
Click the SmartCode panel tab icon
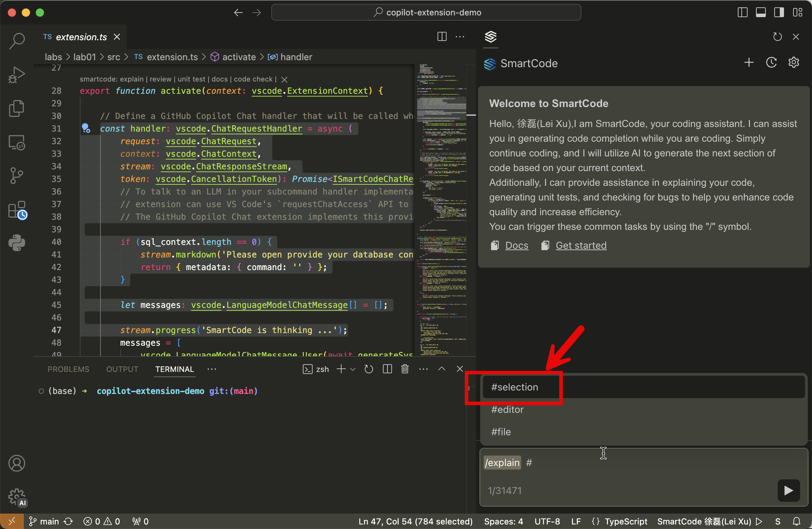pos(491,37)
